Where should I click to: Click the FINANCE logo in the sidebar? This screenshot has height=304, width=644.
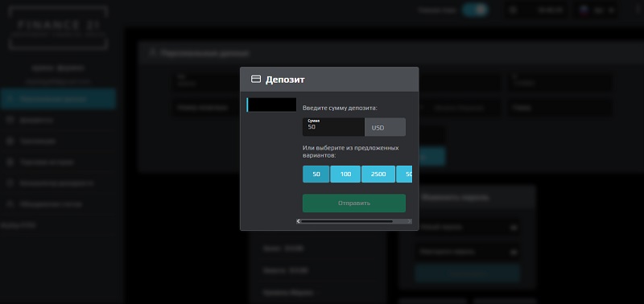tap(57, 27)
